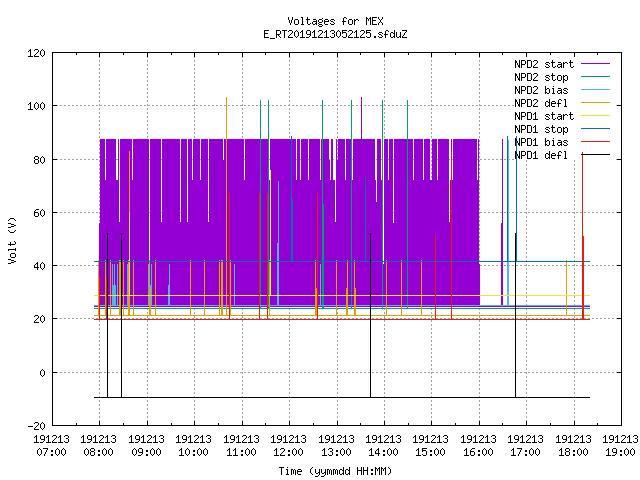Screen dimensions: 640x480
Task: Select the 'NPD2 bias' legend label
Action: pos(541,90)
